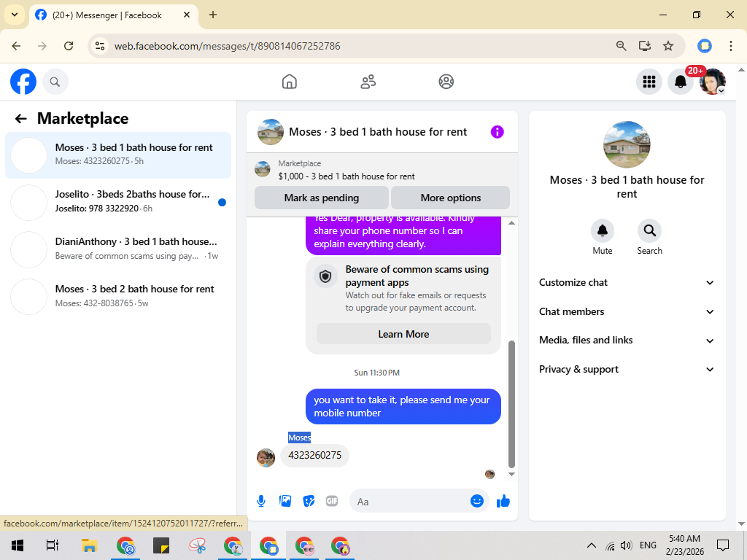
Task: Open Moses 3 bed 2 bath house chat
Action: [x=118, y=296]
